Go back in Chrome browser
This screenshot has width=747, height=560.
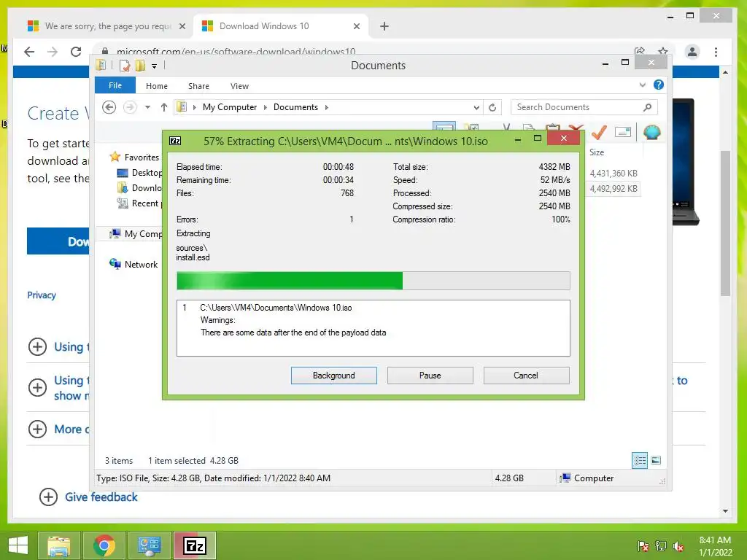click(x=29, y=52)
